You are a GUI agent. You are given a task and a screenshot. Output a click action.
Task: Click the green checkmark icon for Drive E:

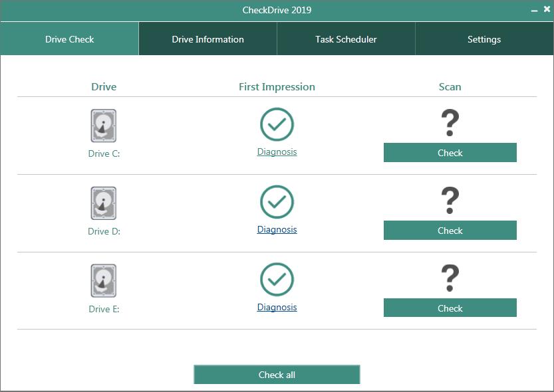[x=277, y=280]
